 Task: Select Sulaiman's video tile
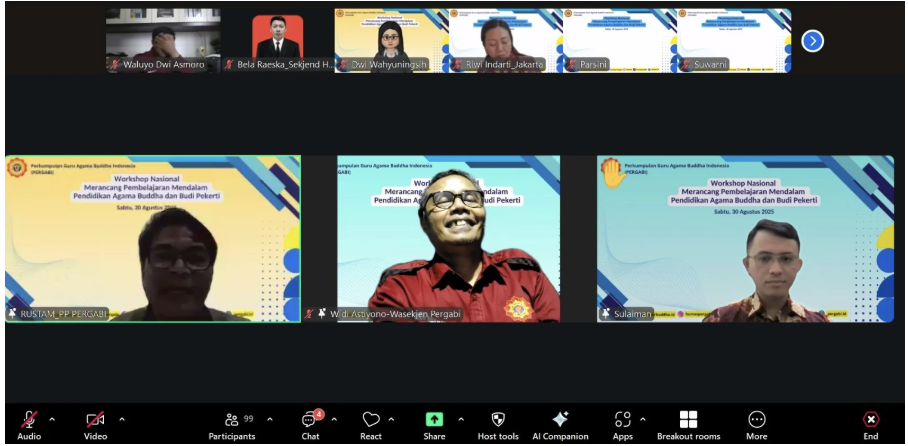pyautogui.click(x=745, y=238)
